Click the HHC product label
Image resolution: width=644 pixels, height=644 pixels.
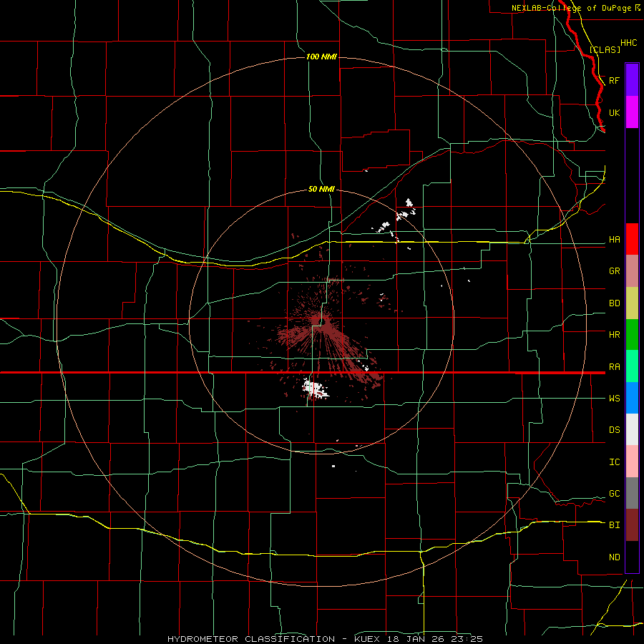628,43
